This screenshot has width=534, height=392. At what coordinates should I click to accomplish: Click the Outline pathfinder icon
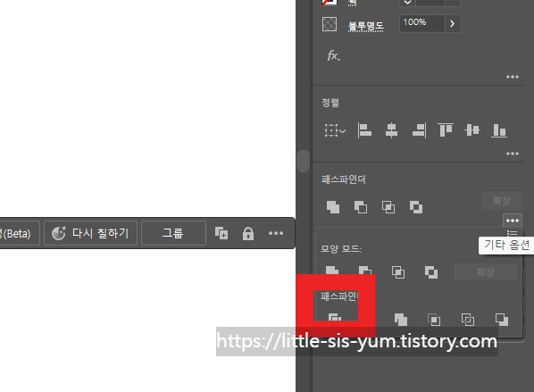(x=468, y=320)
